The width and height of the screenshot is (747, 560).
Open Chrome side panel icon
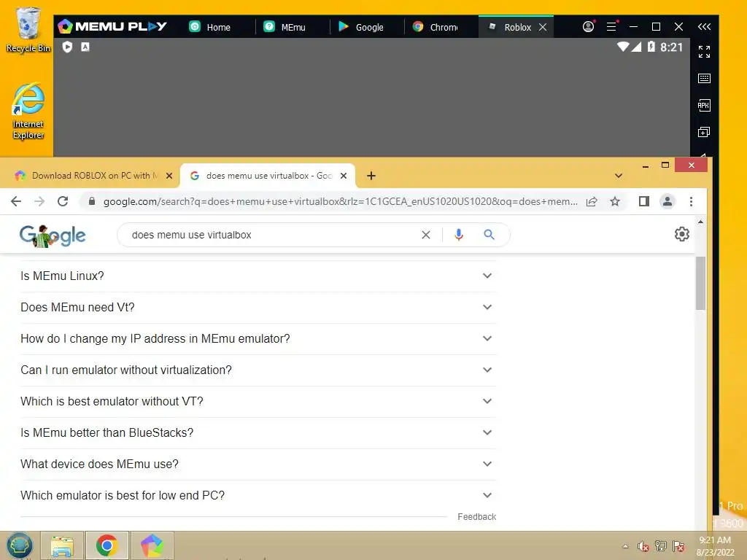(x=644, y=201)
